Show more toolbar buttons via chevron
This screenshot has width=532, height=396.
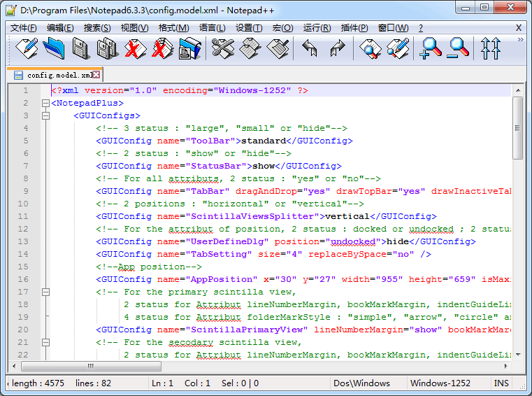(520, 39)
